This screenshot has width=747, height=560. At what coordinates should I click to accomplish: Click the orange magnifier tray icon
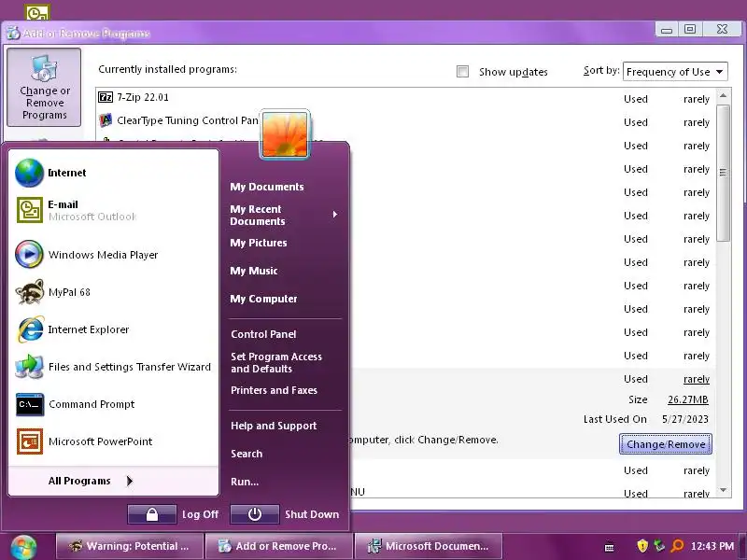point(676,546)
